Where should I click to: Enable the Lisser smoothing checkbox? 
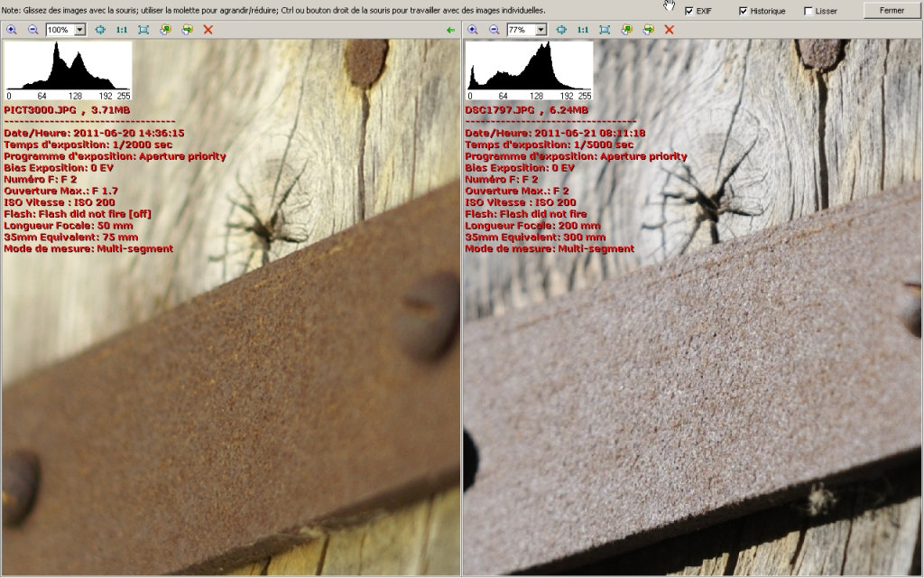click(808, 11)
